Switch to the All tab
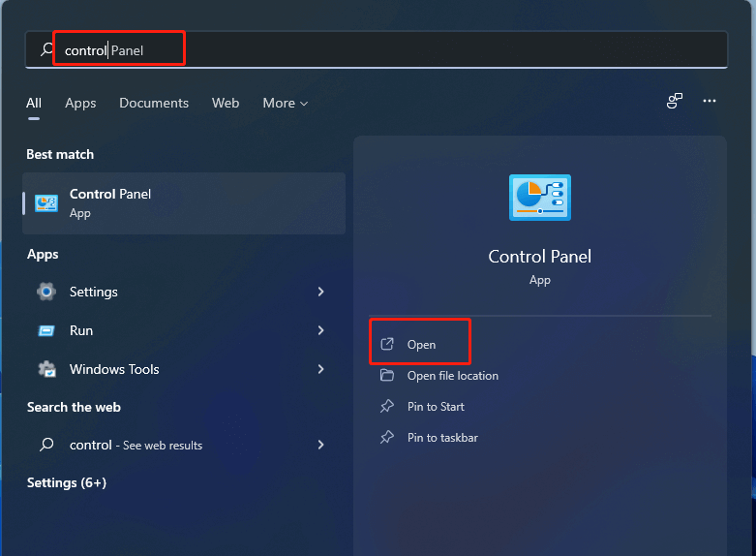Viewport: 756px width, 556px height. (34, 103)
